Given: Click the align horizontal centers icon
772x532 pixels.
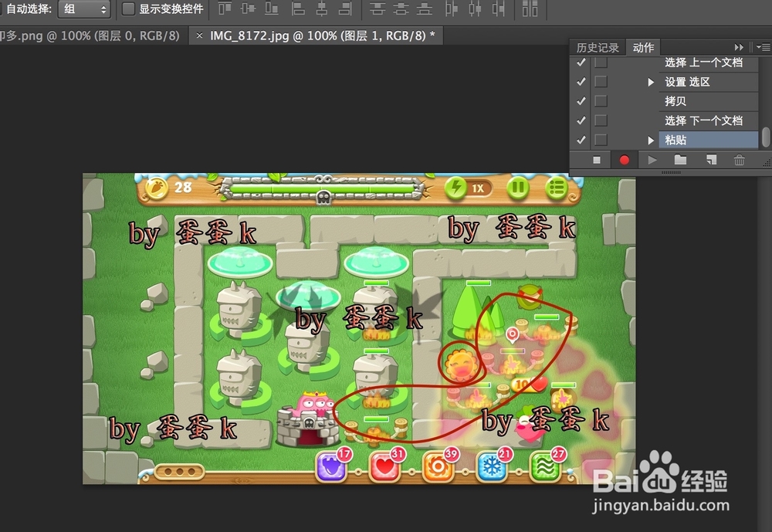Looking at the screenshot, I should pyautogui.click(x=321, y=8).
